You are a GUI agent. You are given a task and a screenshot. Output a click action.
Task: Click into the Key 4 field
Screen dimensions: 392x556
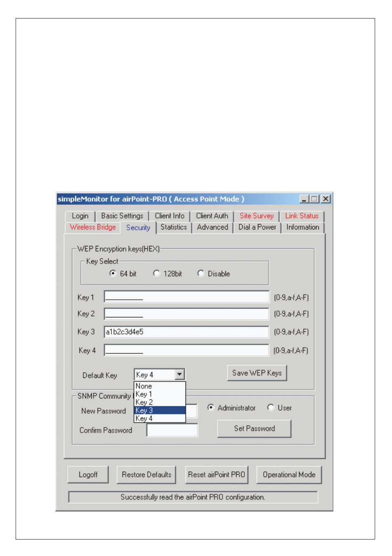coord(187,350)
